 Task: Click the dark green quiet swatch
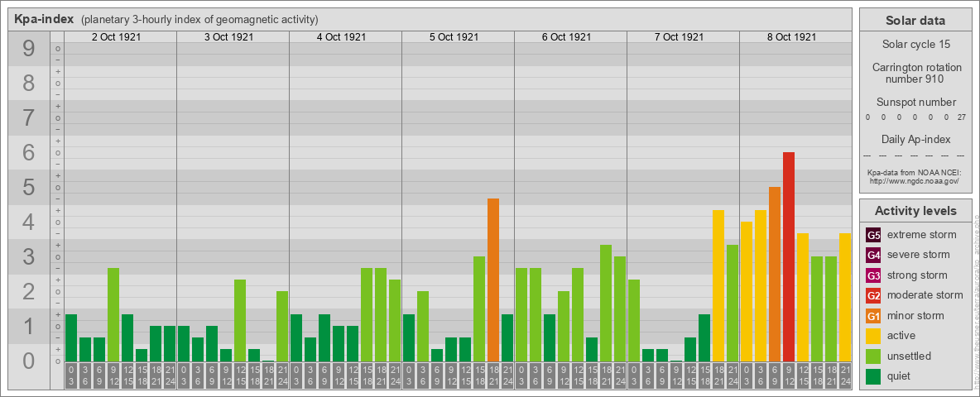(x=873, y=376)
